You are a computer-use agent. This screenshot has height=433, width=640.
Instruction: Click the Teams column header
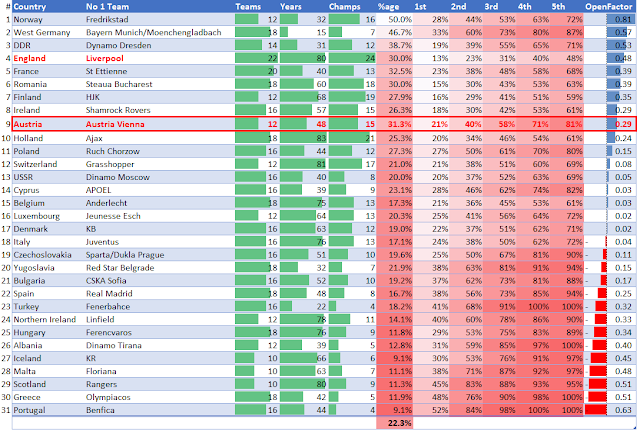(248, 7)
